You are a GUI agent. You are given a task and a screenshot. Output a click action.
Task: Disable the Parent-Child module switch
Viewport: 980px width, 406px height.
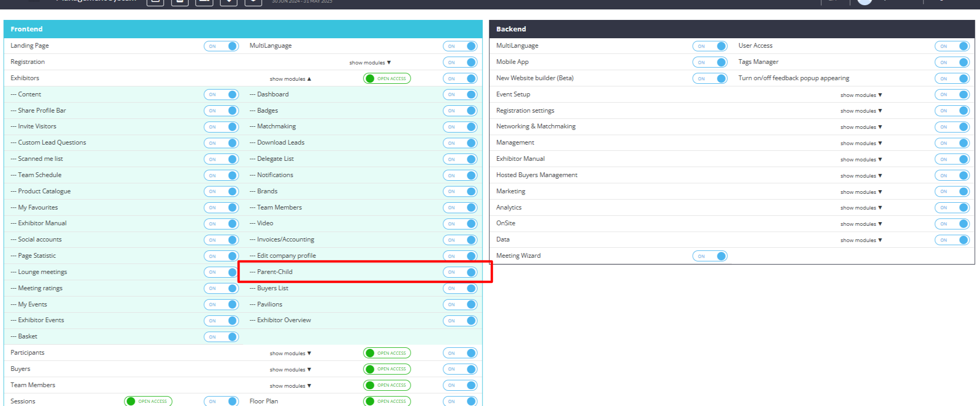[x=460, y=272]
